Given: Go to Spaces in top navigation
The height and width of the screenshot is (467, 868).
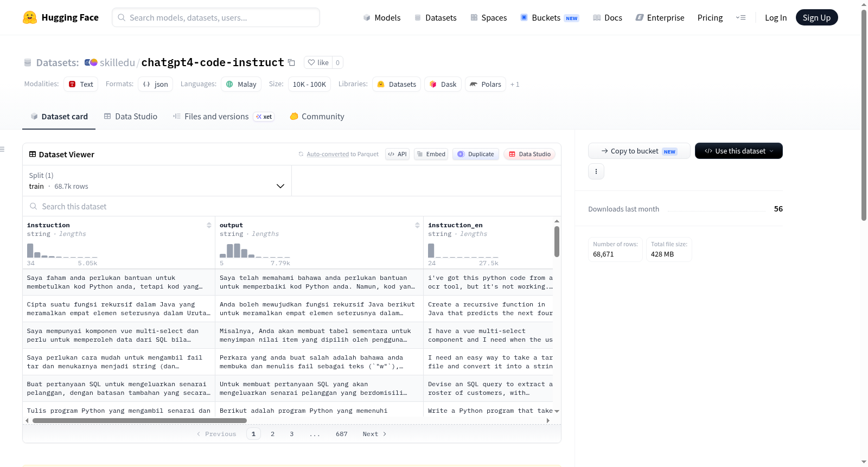Looking at the screenshot, I should pyautogui.click(x=488, y=17).
